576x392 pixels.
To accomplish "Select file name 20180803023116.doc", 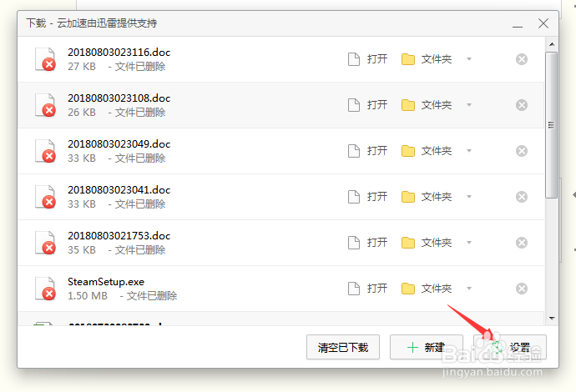I will click(119, 52).
